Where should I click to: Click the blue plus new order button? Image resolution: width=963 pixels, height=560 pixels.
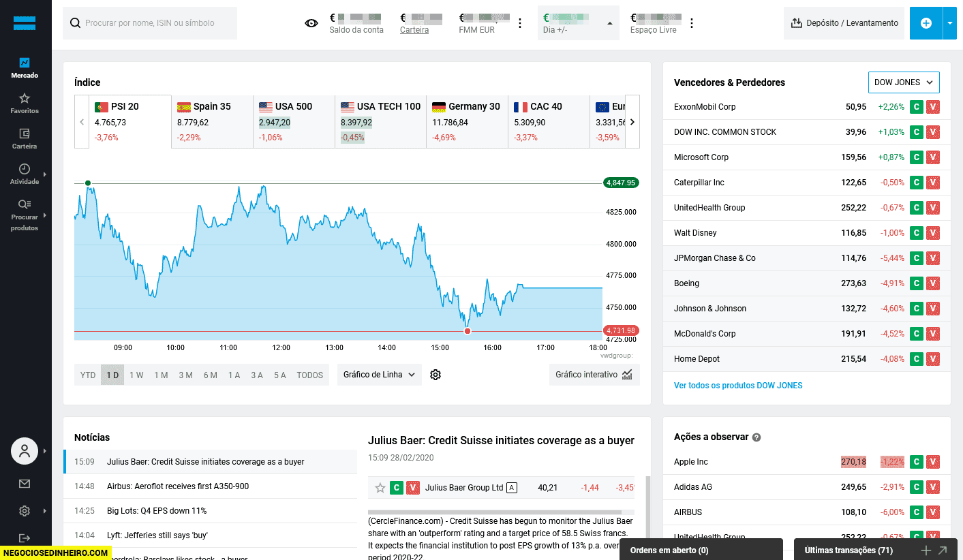pyautogui.click(x=926, y=23)
